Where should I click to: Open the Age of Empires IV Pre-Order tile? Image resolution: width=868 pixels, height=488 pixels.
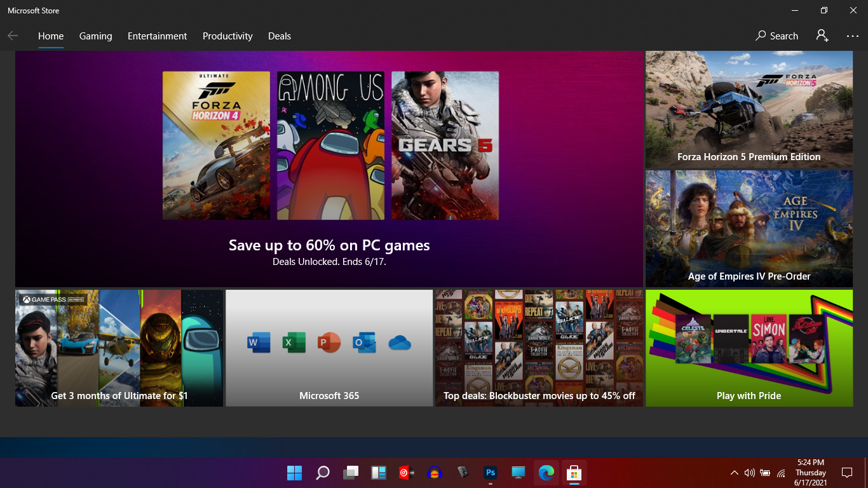749,229
